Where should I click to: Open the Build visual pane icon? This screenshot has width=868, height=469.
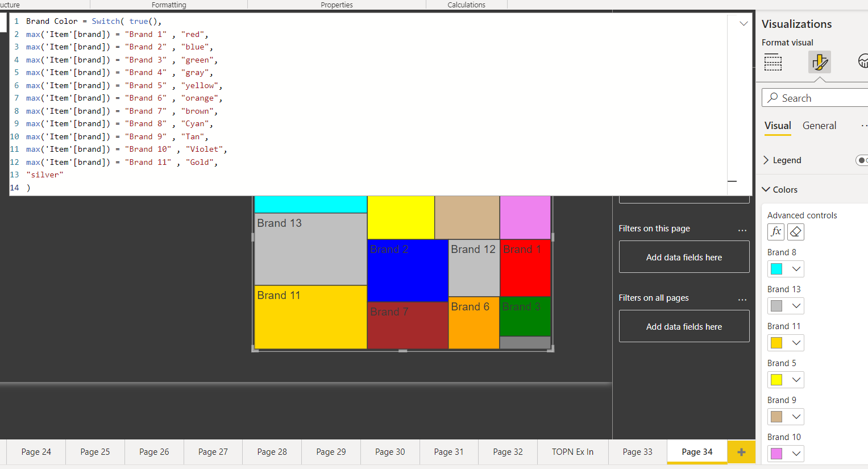[773, 62]
